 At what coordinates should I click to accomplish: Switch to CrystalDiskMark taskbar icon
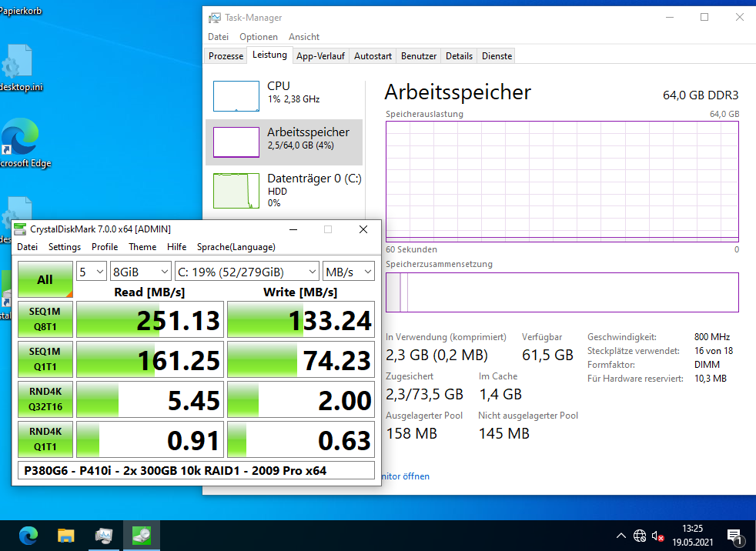point(141,536)
